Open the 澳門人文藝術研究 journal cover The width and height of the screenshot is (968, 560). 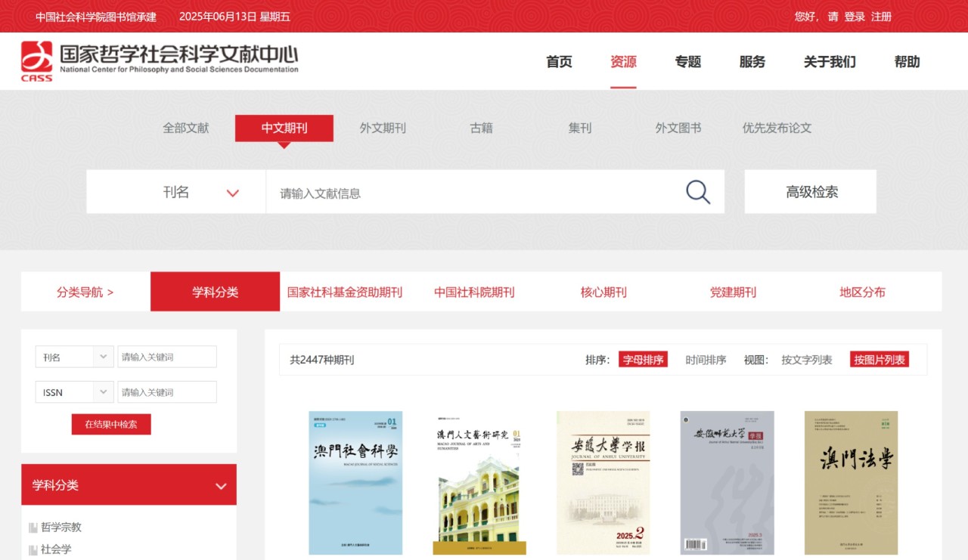pyautogui.click(x=479, y=483)
